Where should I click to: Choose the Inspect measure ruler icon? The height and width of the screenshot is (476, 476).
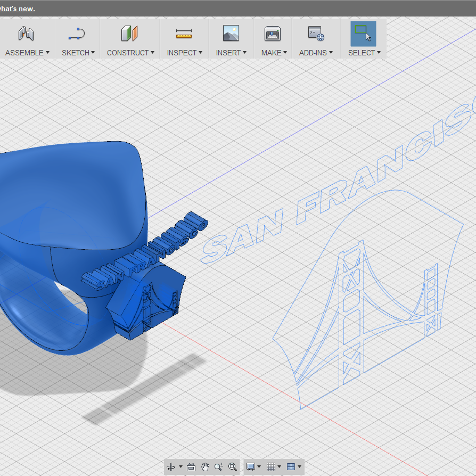[184, 34]
